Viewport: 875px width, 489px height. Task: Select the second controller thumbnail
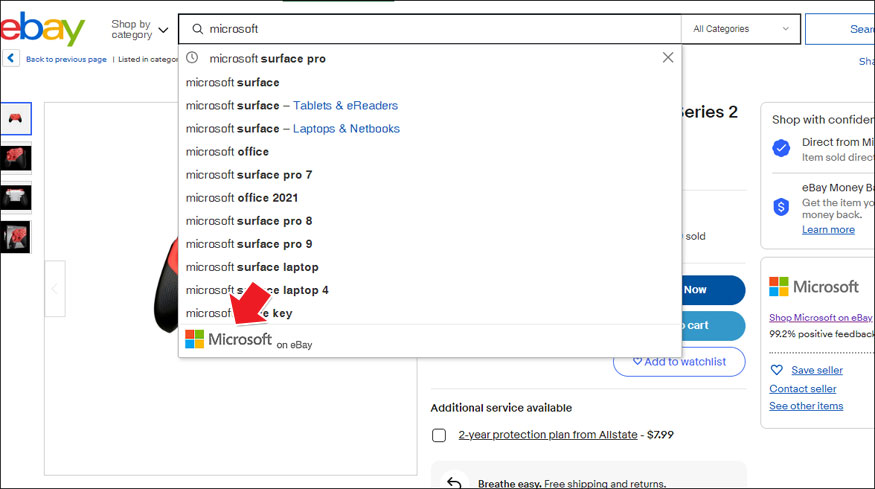pyautogui.click(x=16, y=158)
